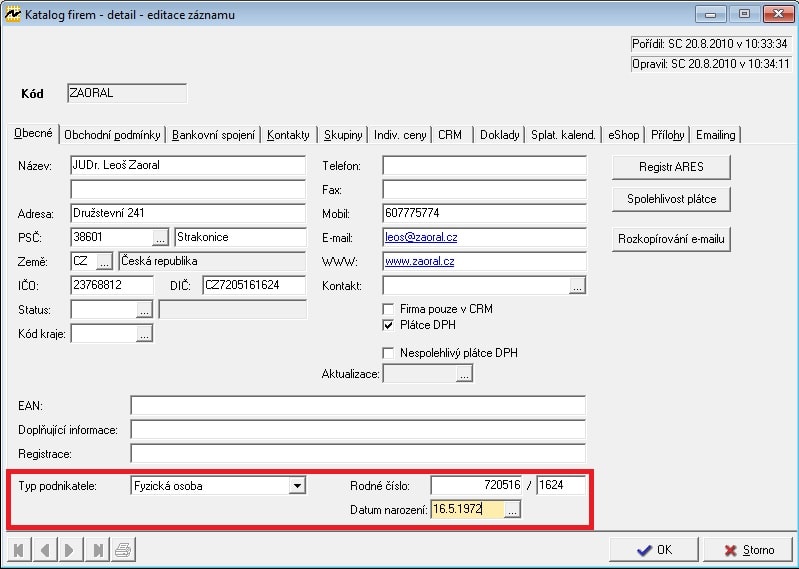Open Země lookup ellipsis button
Viewport: 799px width, 569px height.
[104, 262]
